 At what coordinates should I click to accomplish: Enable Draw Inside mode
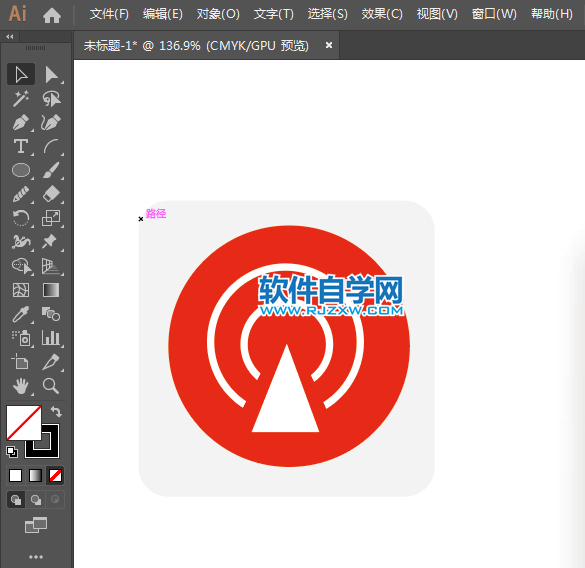(x=55, y=499)
